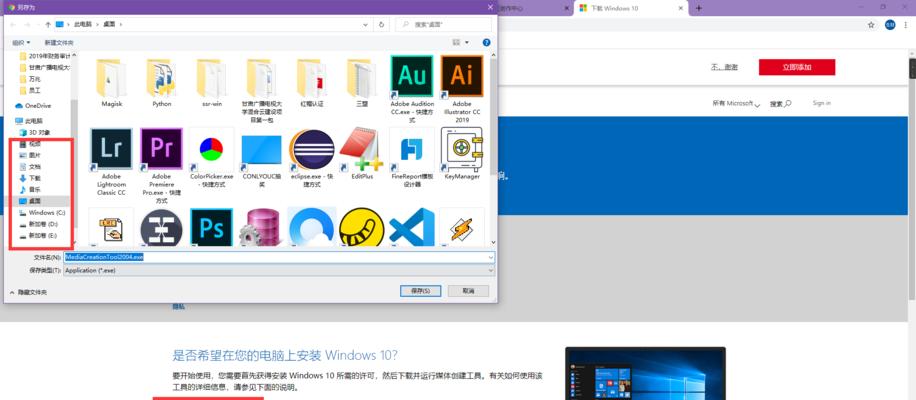Open the Python folder

[x=162, y=82]
